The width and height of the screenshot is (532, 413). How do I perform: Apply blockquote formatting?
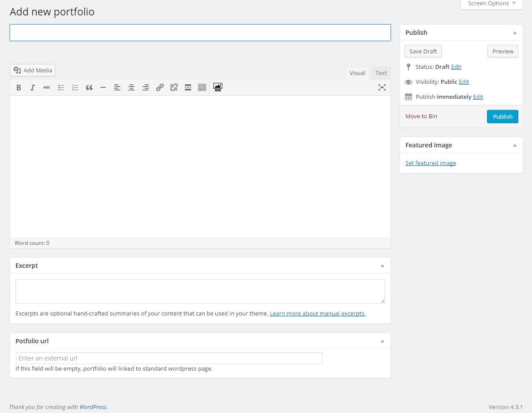89,87
